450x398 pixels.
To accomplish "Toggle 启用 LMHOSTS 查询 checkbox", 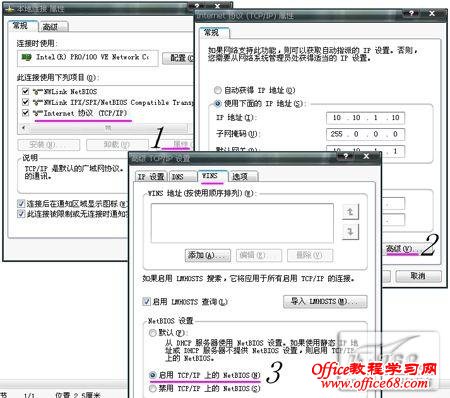I will click(146, 302).
